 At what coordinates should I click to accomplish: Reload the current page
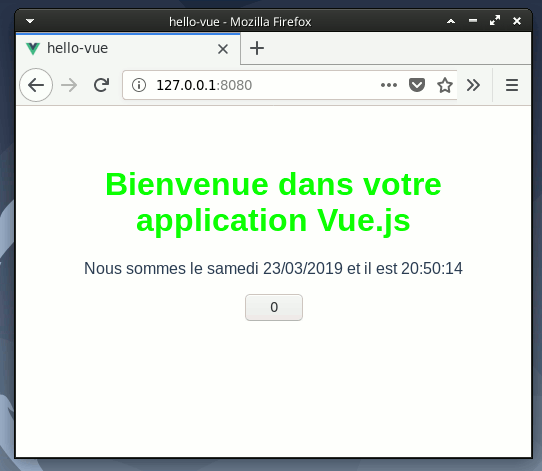click(102, 85)
